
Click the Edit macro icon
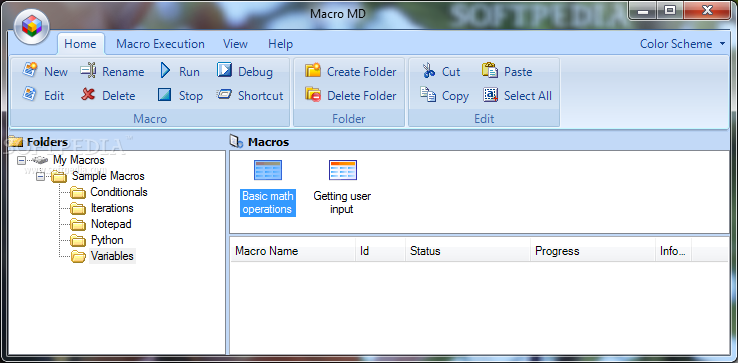30,94
